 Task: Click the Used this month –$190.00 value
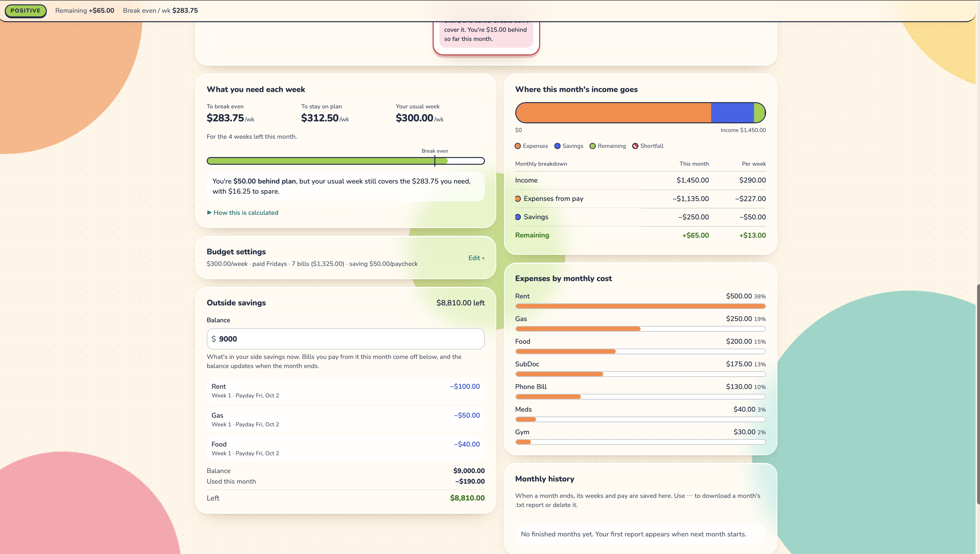click(470, 481)
